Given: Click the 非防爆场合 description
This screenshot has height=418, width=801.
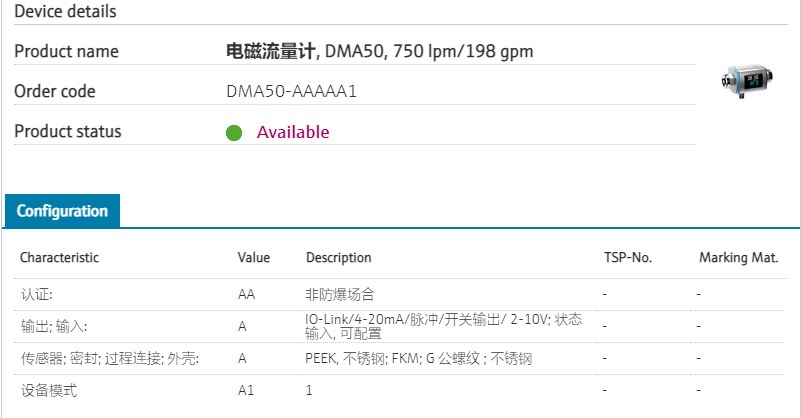Looking at the screenshot, I should click(x=339, y=295).
